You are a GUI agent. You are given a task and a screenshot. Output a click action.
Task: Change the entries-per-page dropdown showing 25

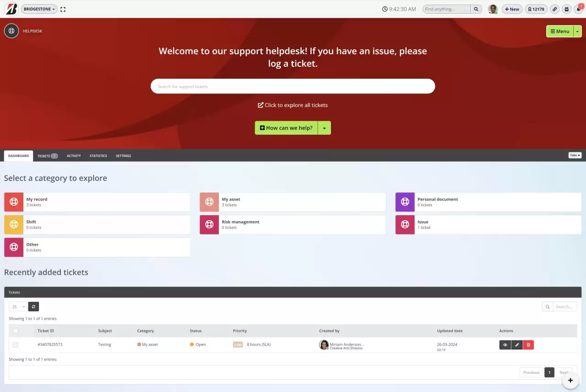pos(17,306)
